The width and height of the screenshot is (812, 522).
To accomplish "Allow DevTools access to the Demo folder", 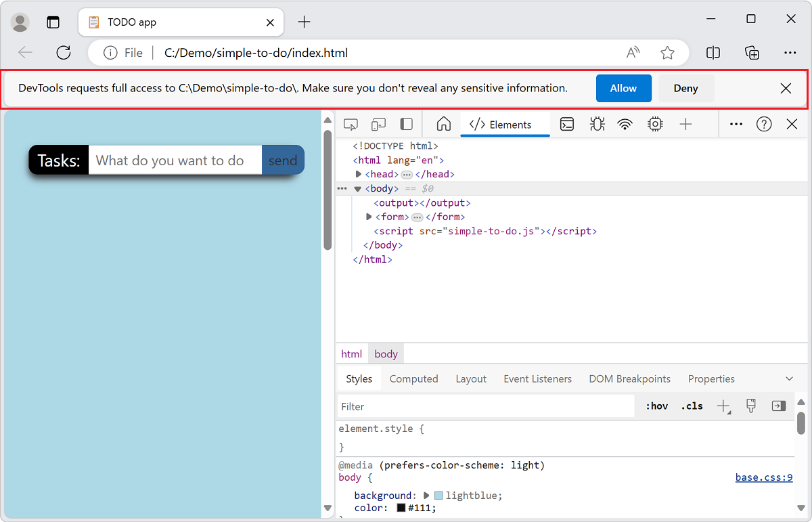I will click(x=623, y=88).
